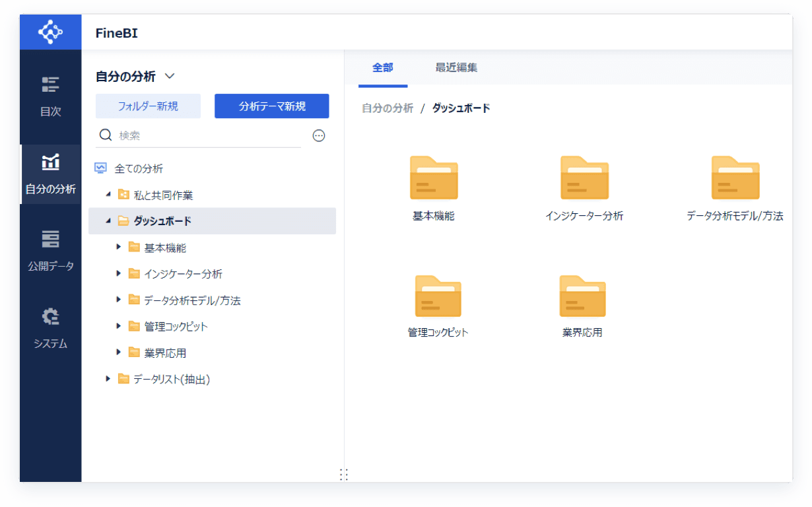Click the フォルダー新規 button
812x507 pixels.
click(x=148, y=106)
